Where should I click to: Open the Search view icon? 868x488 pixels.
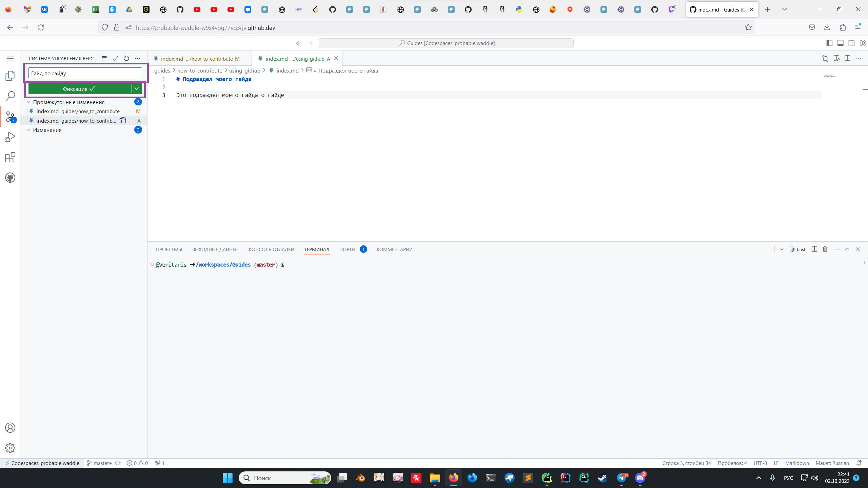coord(10,96)
